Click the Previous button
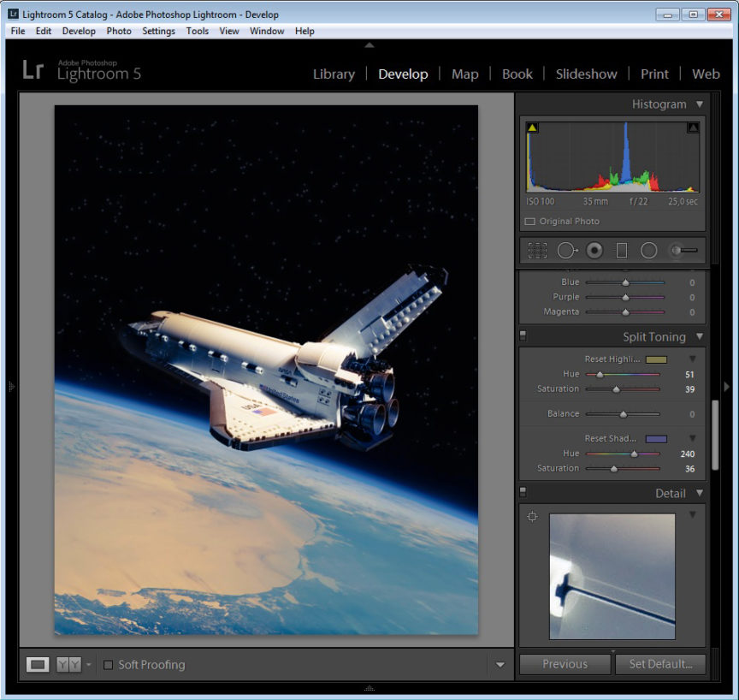 (565, 664)
